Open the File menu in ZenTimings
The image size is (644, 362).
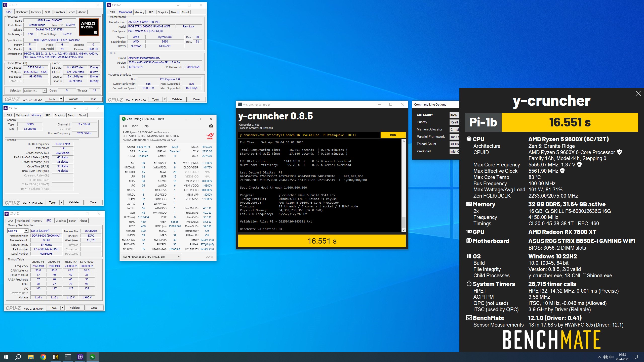tap(125, 126)
